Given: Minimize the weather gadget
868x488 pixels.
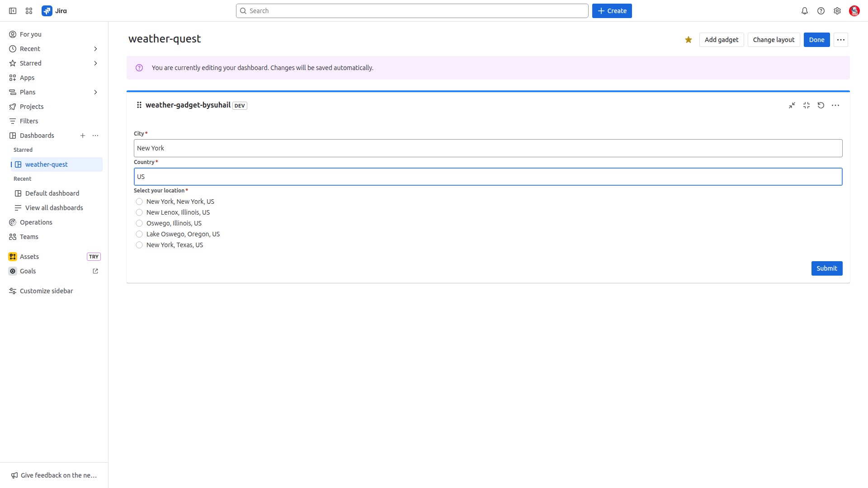Looking at the screenshot, I should [792, 105].
